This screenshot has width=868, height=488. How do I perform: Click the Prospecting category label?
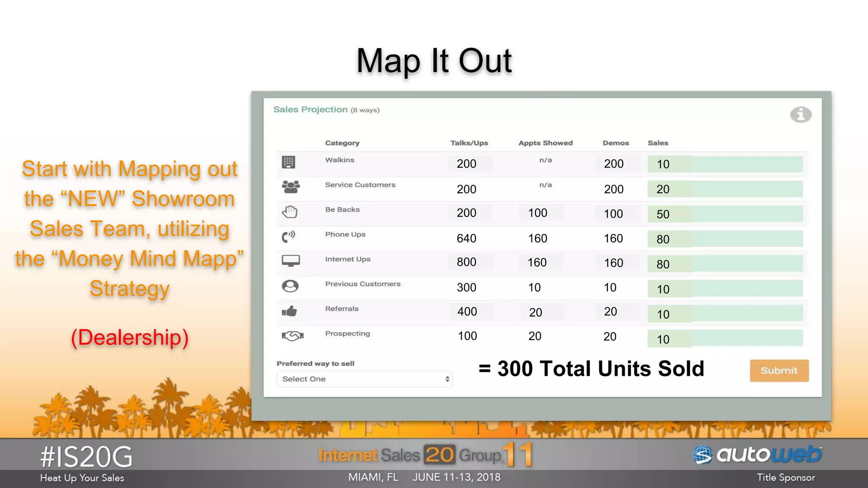coord(348,334)
